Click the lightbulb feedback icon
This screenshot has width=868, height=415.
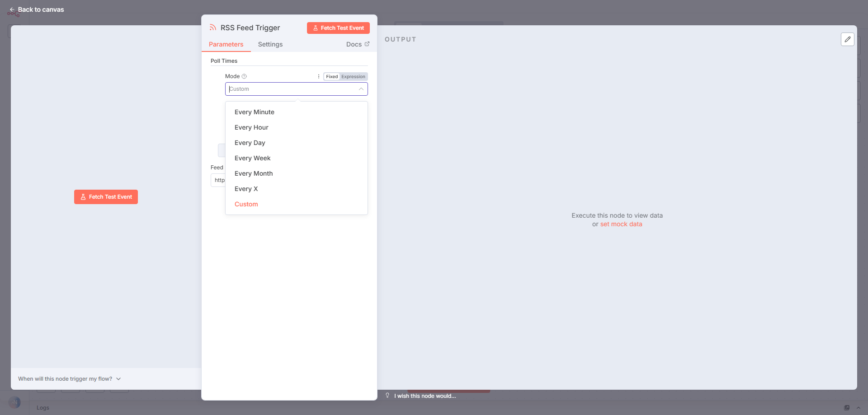click(x=387, y=396)
